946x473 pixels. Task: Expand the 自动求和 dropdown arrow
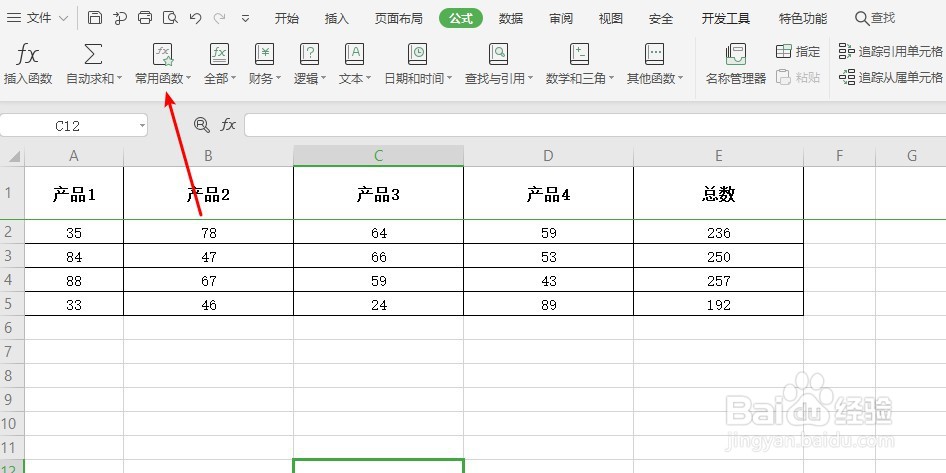point(119,78)
